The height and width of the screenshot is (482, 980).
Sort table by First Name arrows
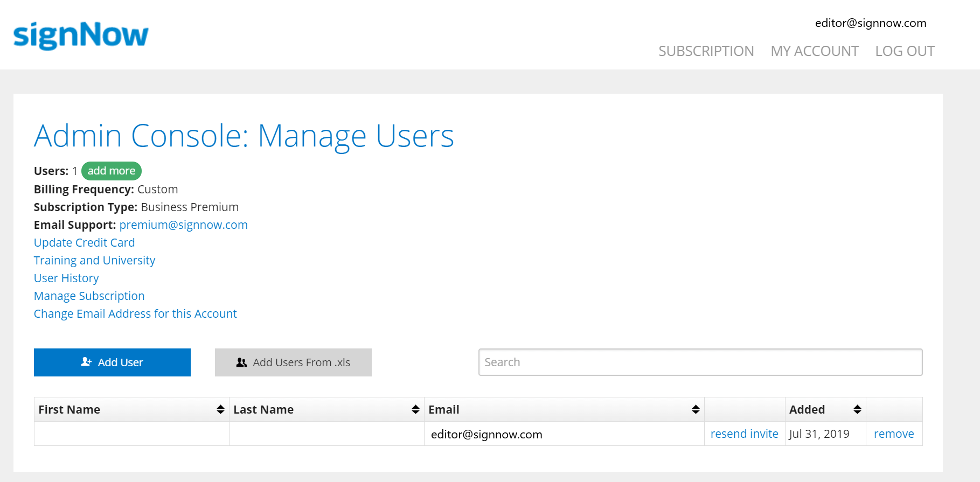[x=220, y=410]
